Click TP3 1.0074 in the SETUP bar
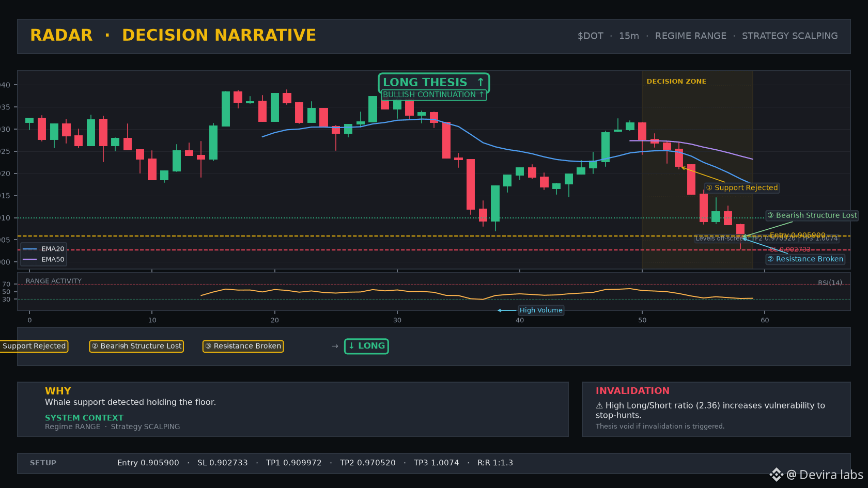The width and height of the screenshot is (868, 488). [x=436, y=463]
